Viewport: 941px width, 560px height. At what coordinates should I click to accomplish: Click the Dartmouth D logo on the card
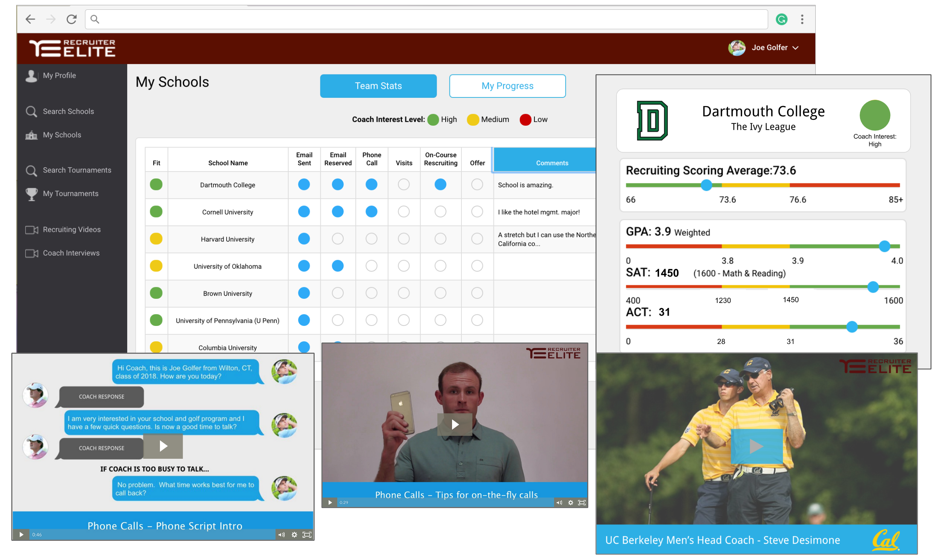coord(652,121)
